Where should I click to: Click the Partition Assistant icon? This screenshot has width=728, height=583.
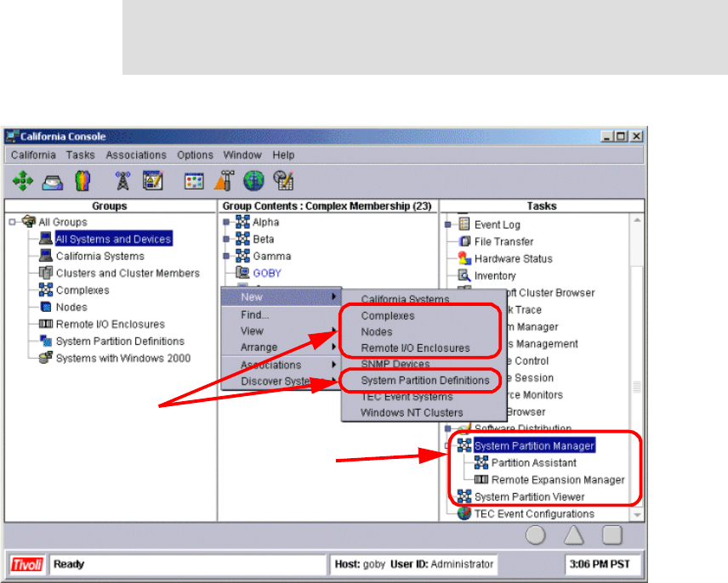coord(481,462)
